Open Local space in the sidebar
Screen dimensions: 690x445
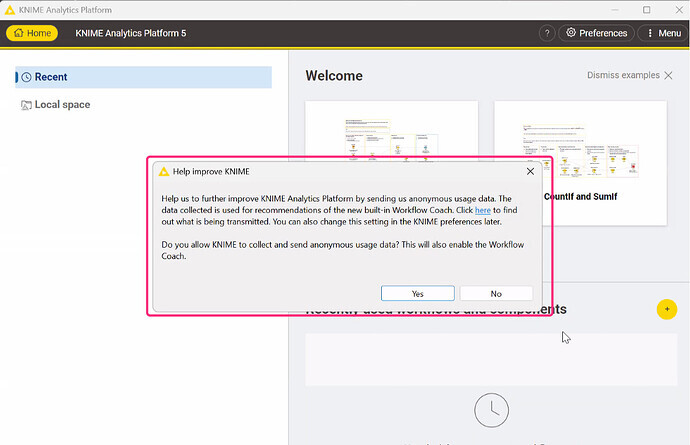pos(62,105)
